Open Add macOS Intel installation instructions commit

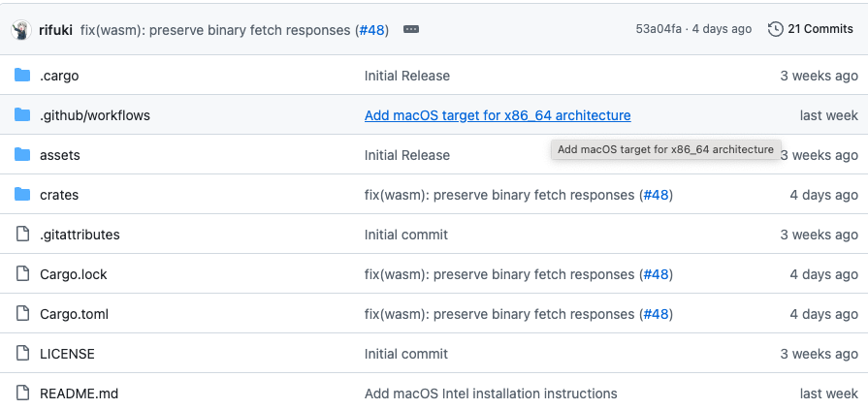[x=491, y=394]
